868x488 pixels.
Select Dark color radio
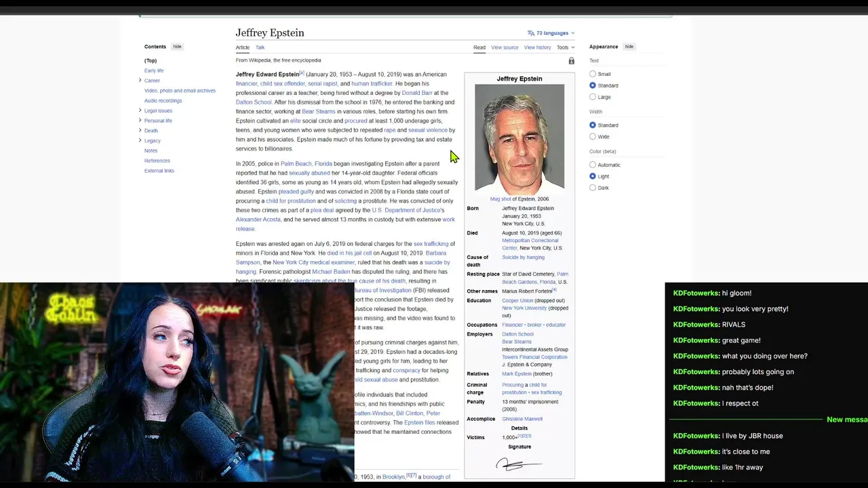593,188
